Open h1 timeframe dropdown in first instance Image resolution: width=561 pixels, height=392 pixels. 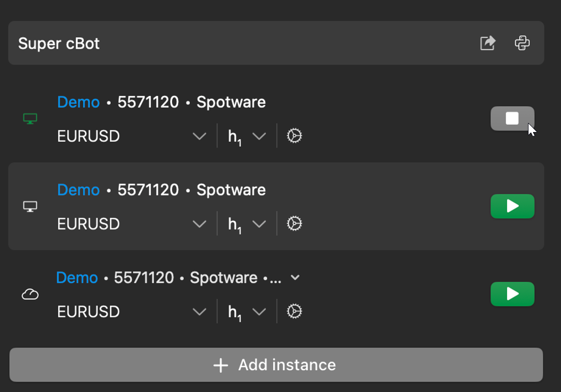point(259,136)
